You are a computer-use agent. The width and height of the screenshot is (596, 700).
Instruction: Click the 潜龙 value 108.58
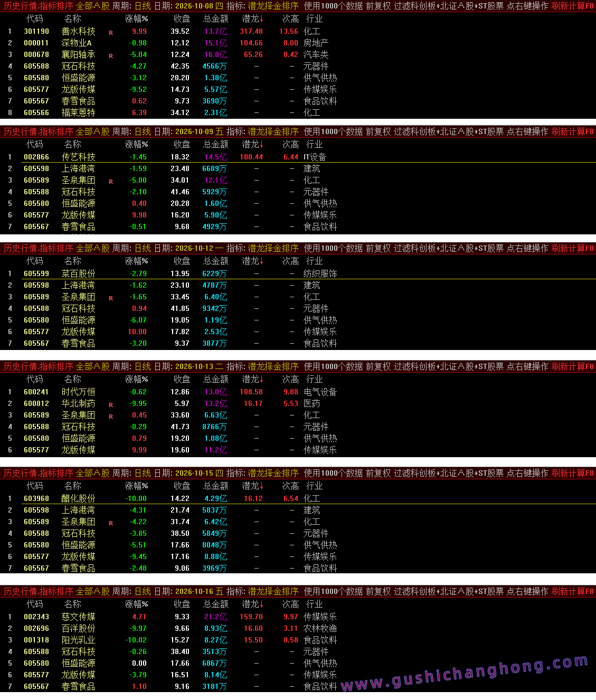click(x=251, y=392)
